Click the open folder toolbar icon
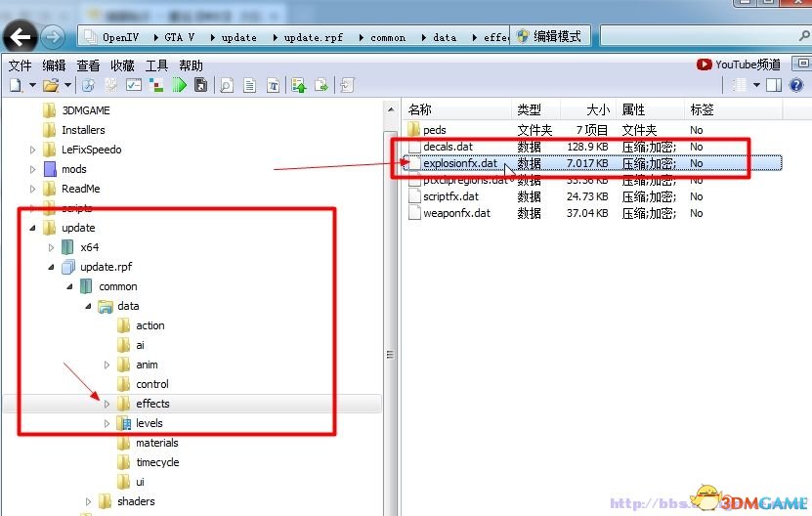The image size is (812, 516). point(51,85)
